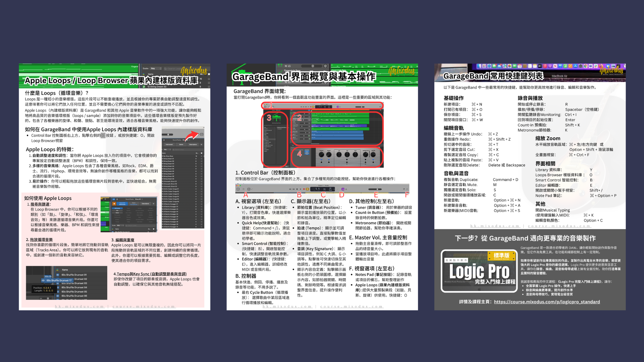Click the master volume slider in Control Bar strip
Image resolution: width=644 pixels, height=362 pixels.
pos(375,189)
